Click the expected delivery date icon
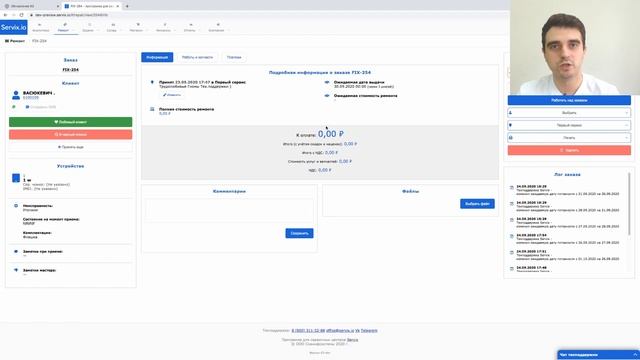This screenshot has height=360, width=640. click(327, 82)
